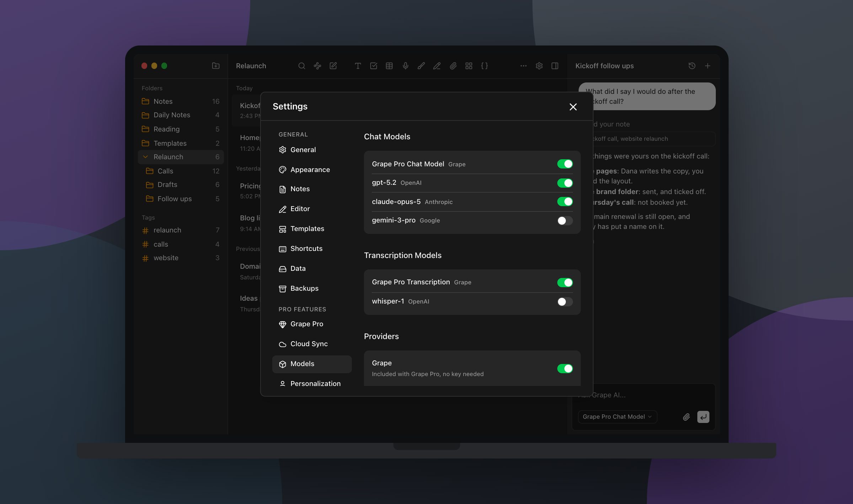This screenshot has width=853, height=504.
Task: Open Cloud Sync settings section
Action: 312,344
